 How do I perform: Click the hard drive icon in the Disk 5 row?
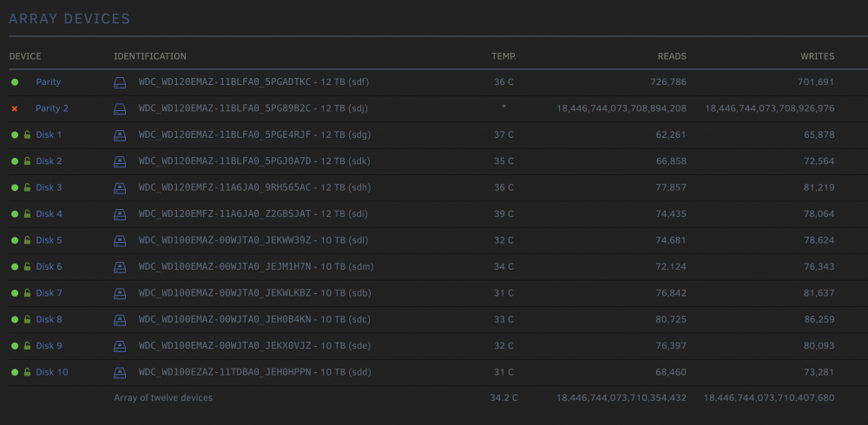tap(120, 241)
